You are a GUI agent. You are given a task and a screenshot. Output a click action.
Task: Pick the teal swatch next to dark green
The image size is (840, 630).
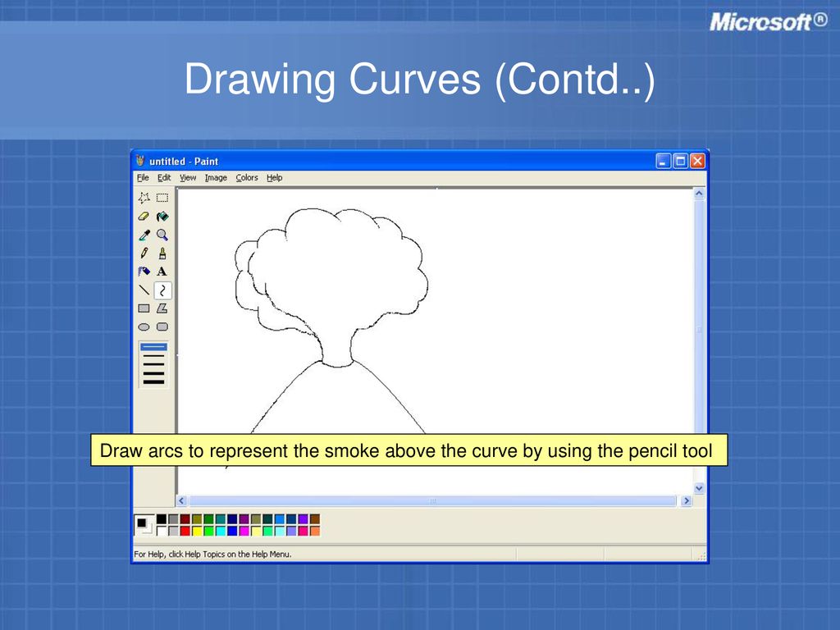[220, 518]
